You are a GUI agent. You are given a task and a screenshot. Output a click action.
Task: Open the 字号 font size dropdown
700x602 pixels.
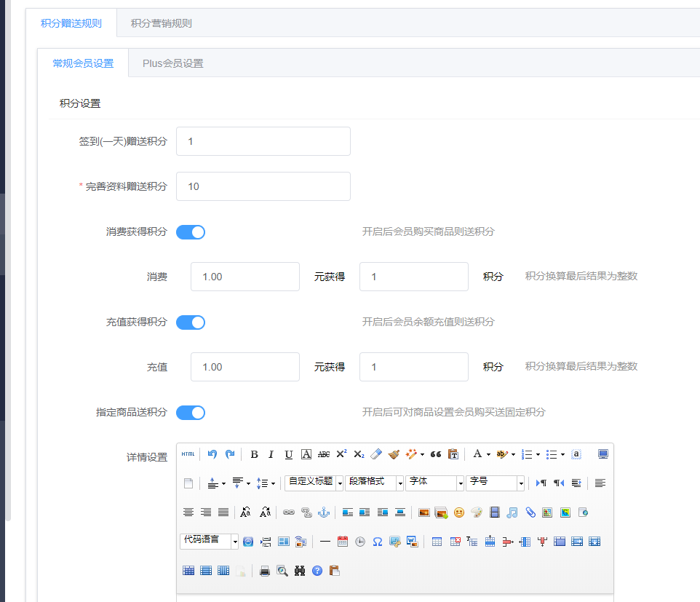pyautogui.click(x=495, y=483)
